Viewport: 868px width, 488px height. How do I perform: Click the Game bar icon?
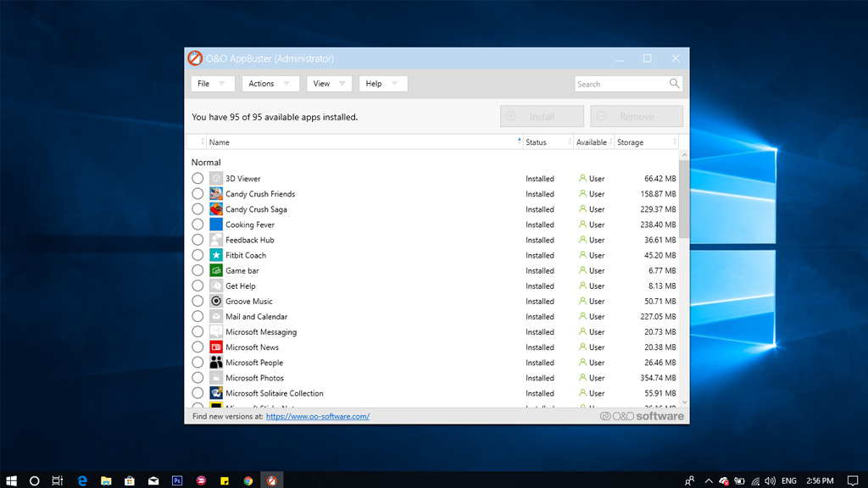coord(216,270)
